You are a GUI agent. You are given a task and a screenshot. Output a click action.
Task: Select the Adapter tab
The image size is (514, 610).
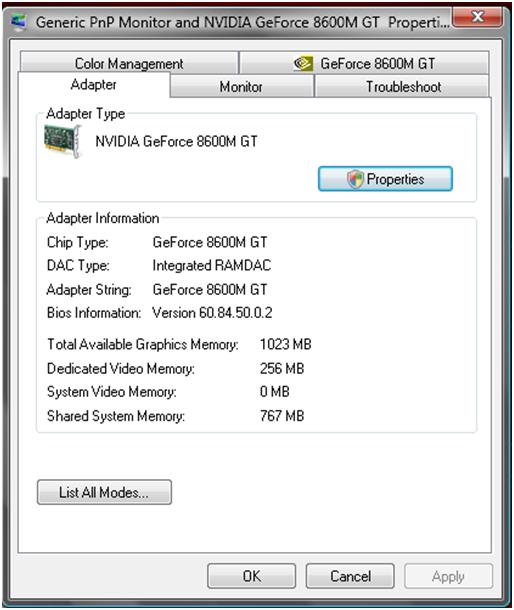[94, 84]
